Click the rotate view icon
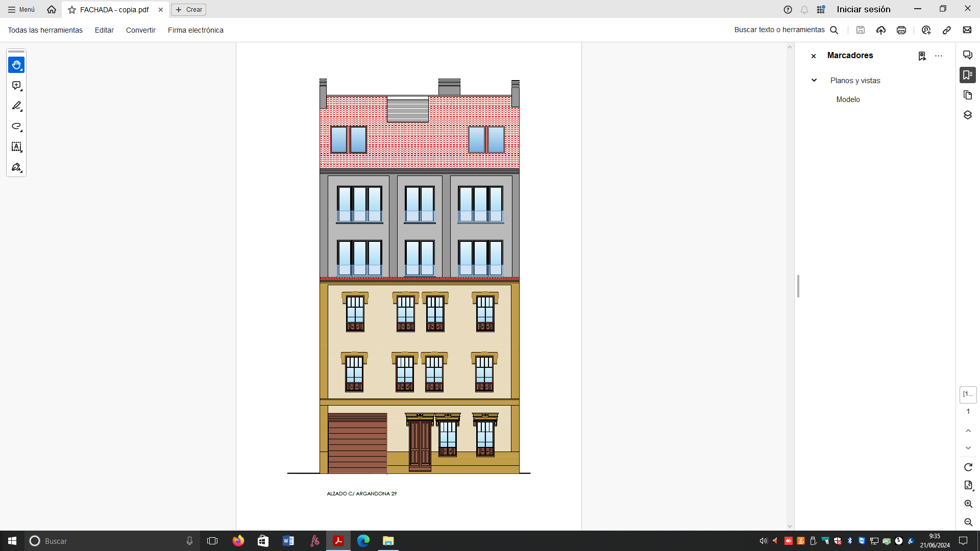Screen dimensions: 980x551 [x=968, y=467]
